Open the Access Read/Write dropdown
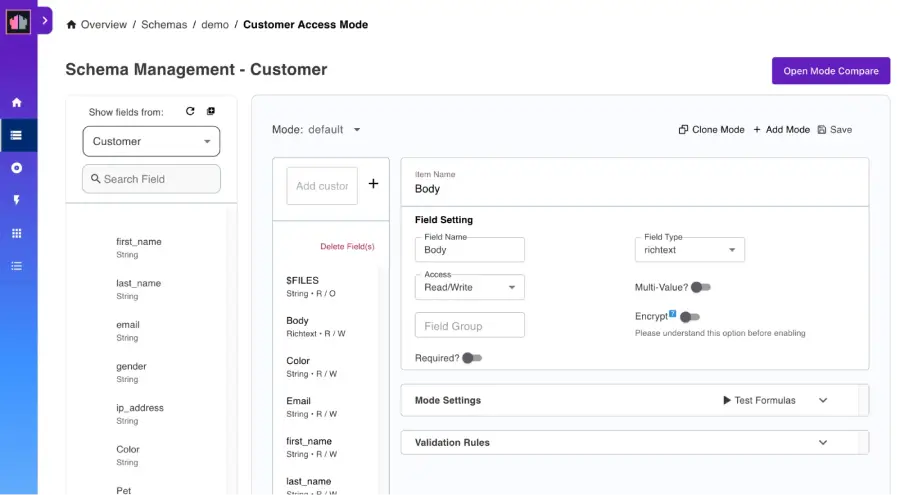The image size is (900, 495). click(x=470, y=287)
